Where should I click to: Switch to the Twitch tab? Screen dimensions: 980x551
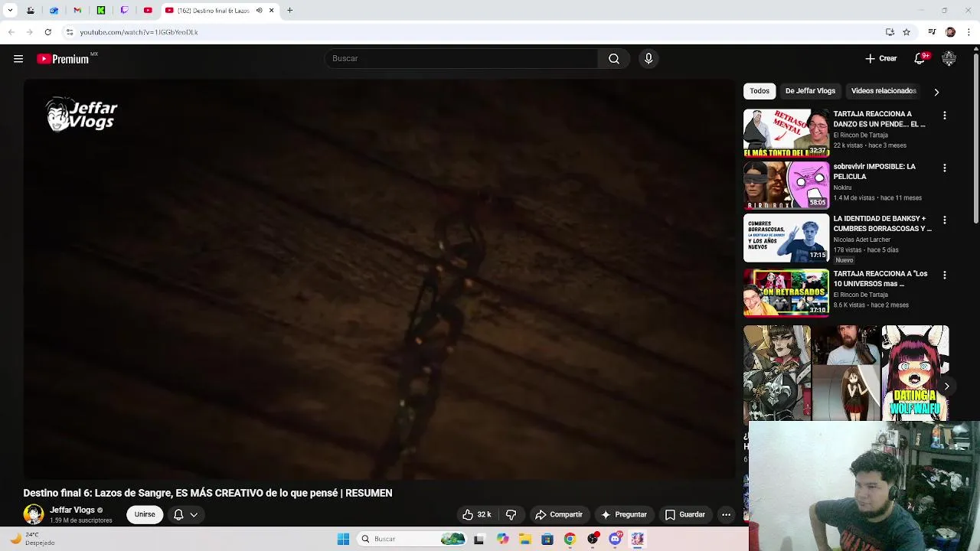(125, 11)
